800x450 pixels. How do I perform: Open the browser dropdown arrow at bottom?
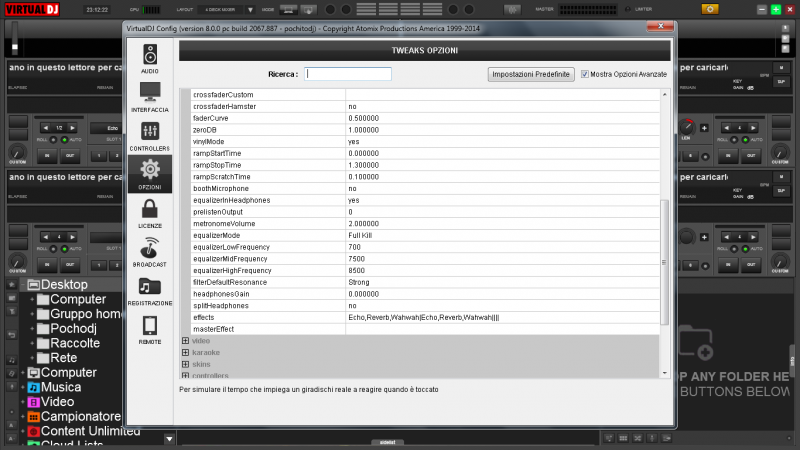coord(169,439)
